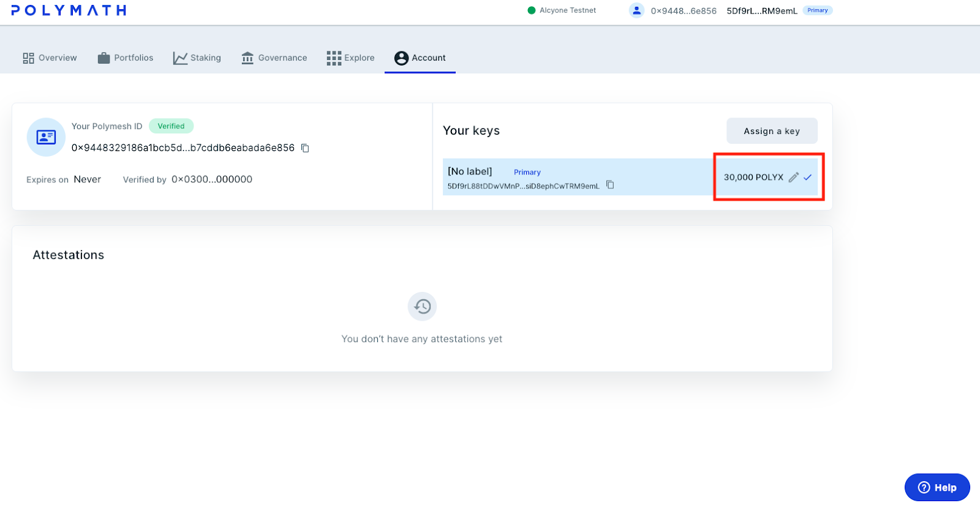Click the Assign a key button
Viewport: 980px width, 514px height.
pyautogui.click(x=772, y=131)
